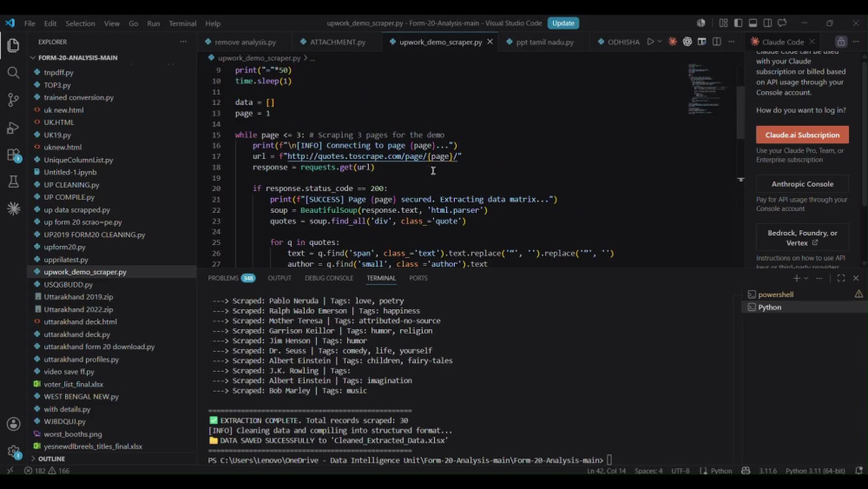The width and height of the screenshot is (868, 489).
Task: Open the Terminal menu
Action: click(x=182, y=23)
